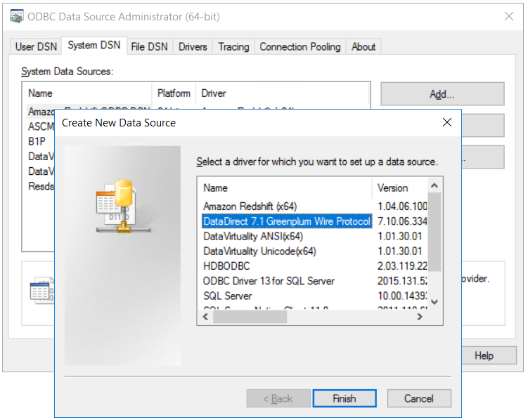Close the Create New Data Source dialog
The height and width of the screenshot is (420, 528).
pyautogui.click(x=447, y=122)
